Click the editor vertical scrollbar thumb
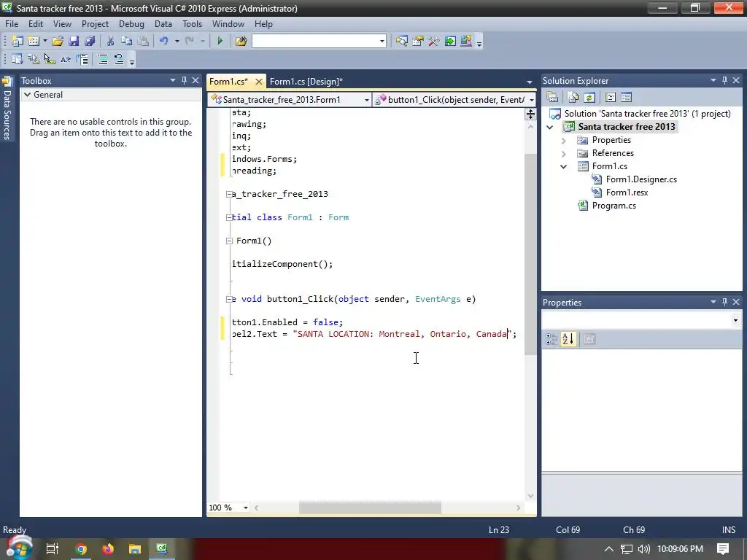This screenshot has width=747, height=560. point(530,254)
